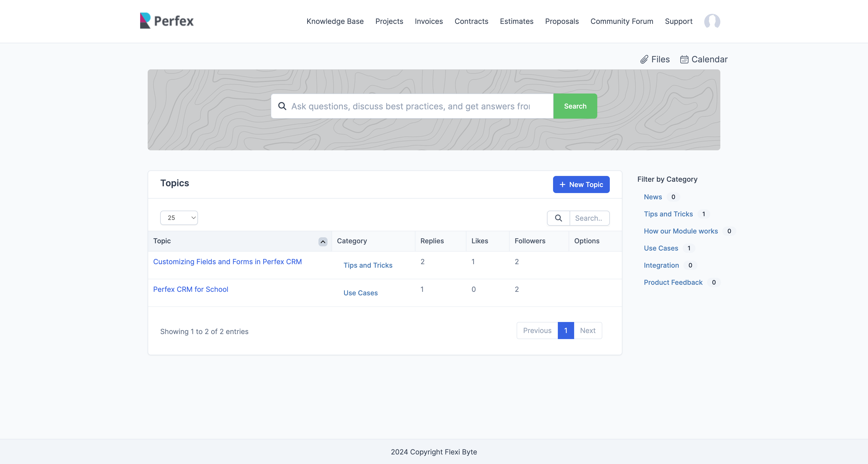Filter topics by the News category

[652, 197]
